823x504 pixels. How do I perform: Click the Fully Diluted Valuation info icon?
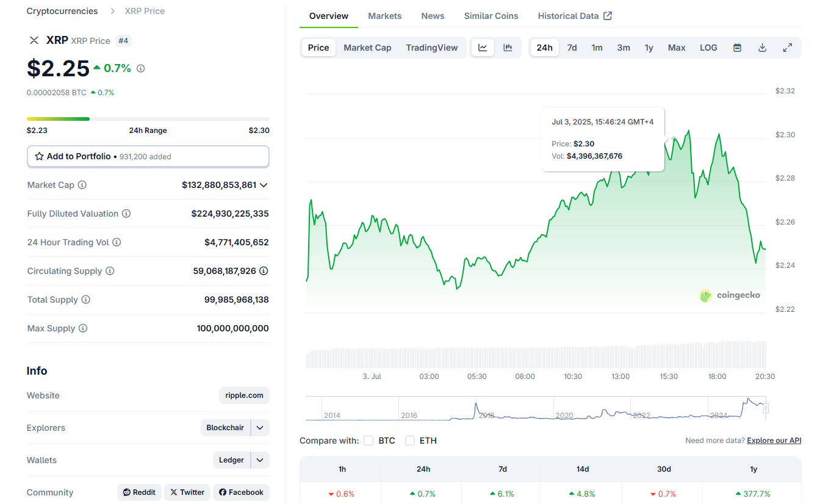click(x=126, y=214)
